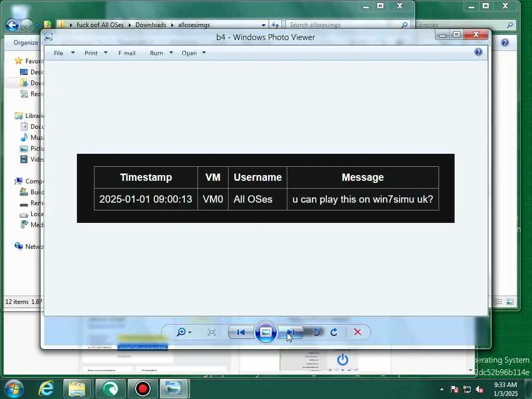Click the muted volume tray icon
The height and width of the screenshot is (399, 532).
point(480,389)
